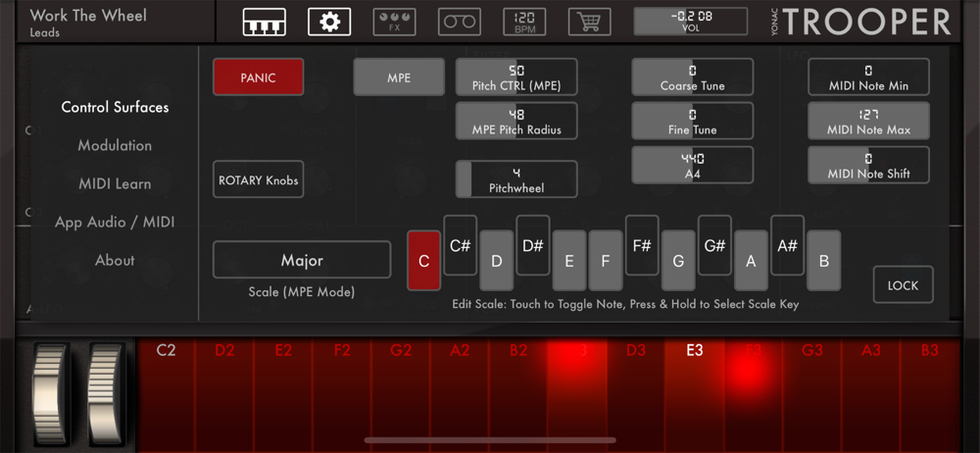Play the C2 key

point(166,394)
